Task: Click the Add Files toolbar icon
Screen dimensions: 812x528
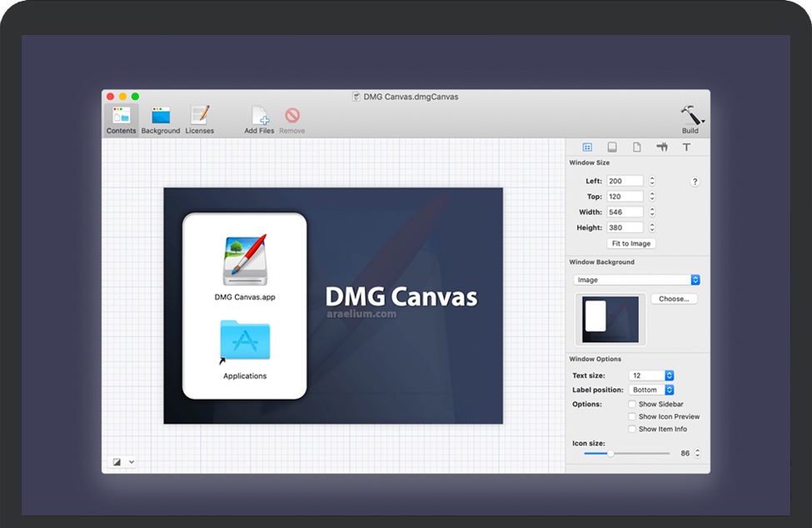Action: pyautogui.click(x=259, y=117)
